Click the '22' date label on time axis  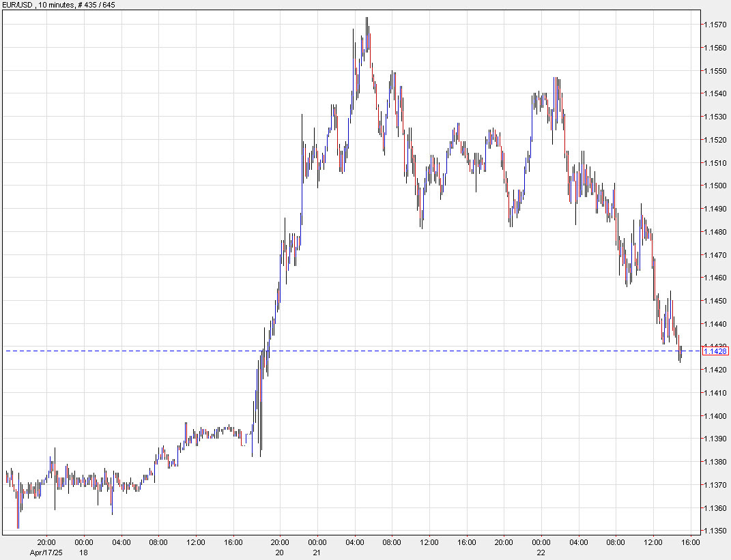[x=541, y=553]
